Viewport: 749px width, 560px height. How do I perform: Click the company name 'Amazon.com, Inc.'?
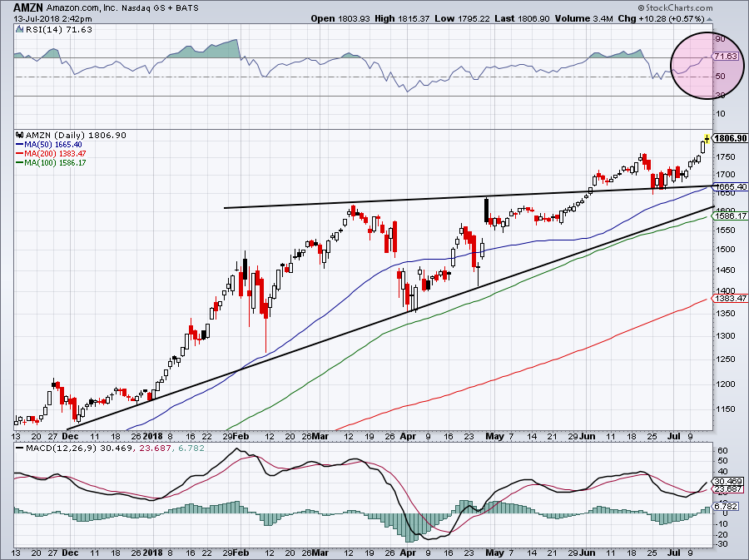pos(82,8)
